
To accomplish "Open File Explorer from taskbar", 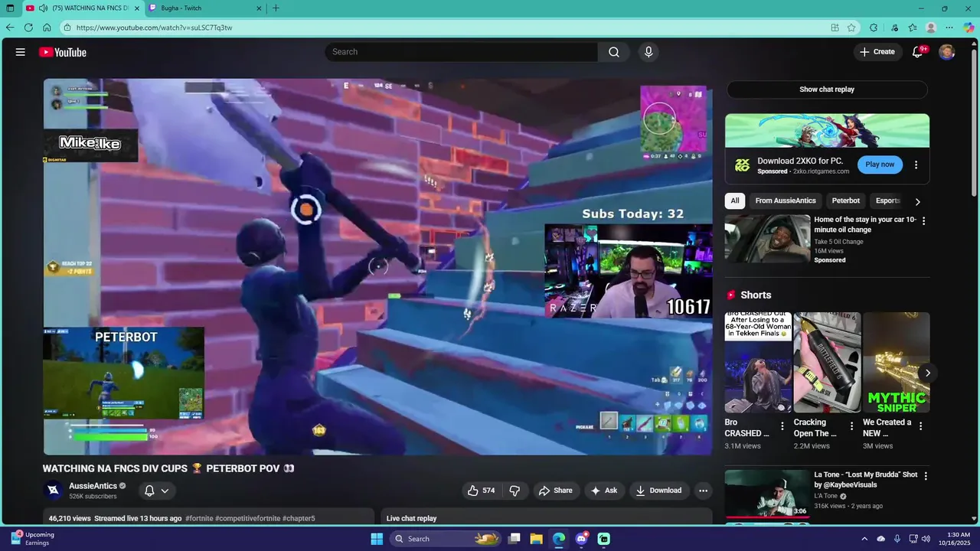I will pyautogui.click(x=537, y=539).
